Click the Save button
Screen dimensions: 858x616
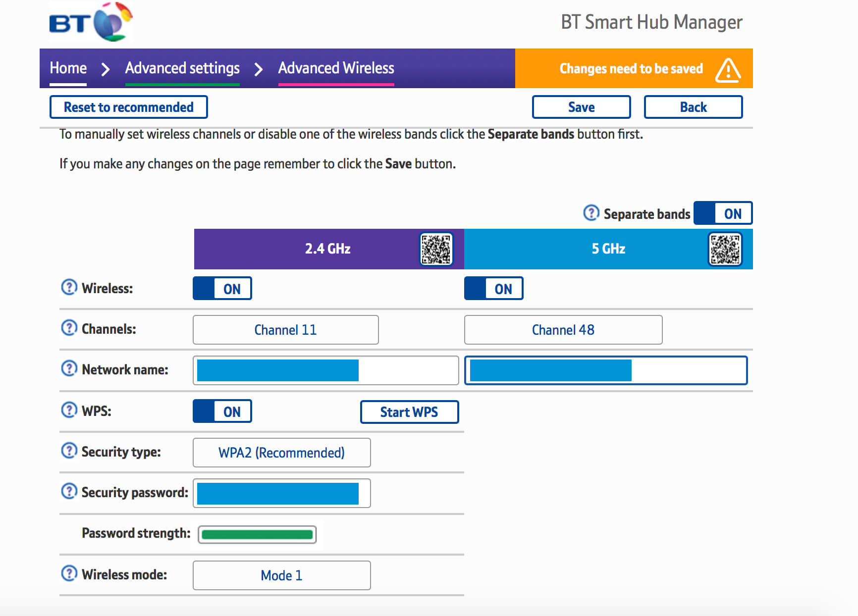tap(581, 107)
